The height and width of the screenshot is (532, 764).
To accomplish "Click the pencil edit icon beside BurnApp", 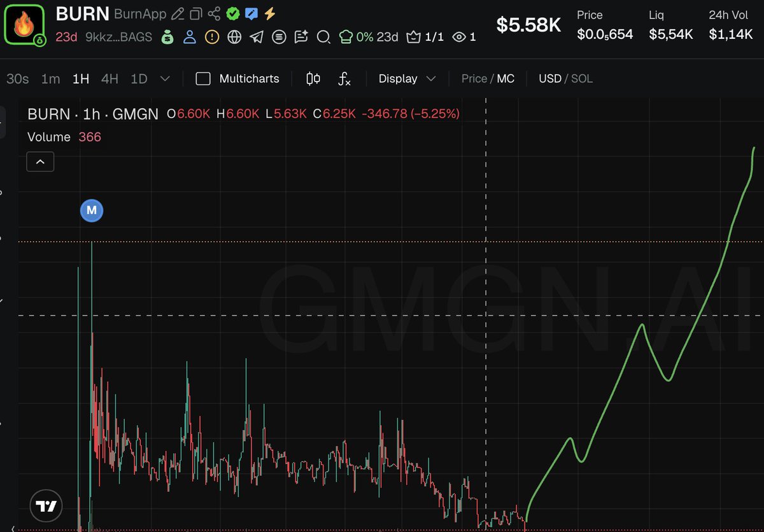I will pos(178,13).
